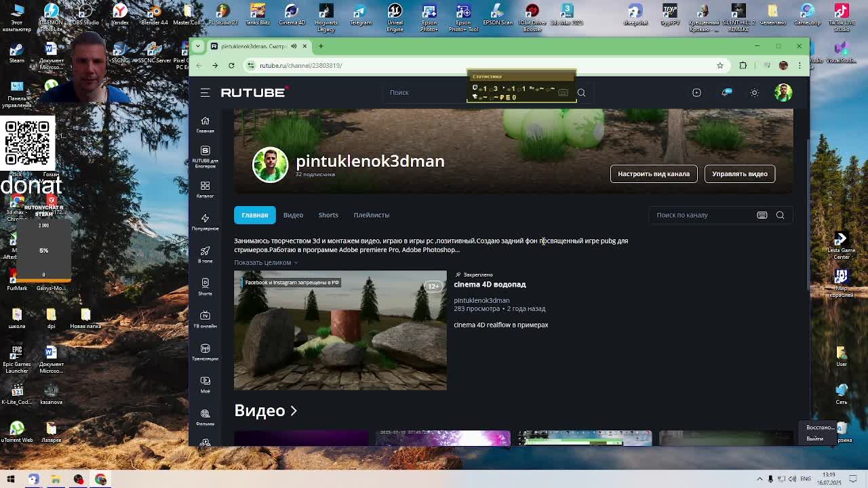868x488 pixels.
Task: Bookmark this page with the star
Action: (720, 65)
